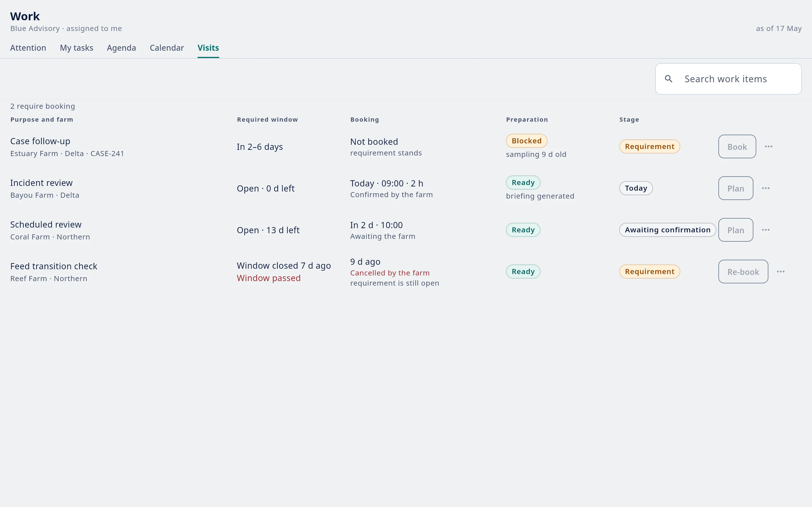Focus the Search work items field
The width and height of the screenshot is (812, 507).
728,79
